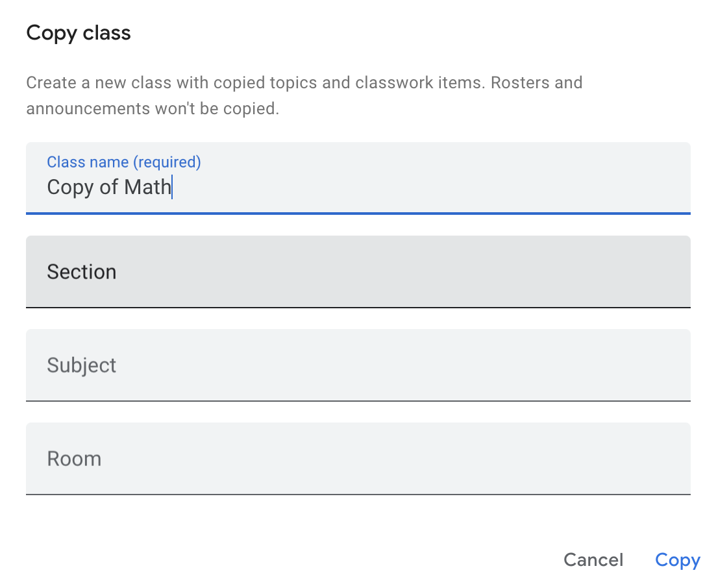716x588 pixels.
Task: Click the 'Section' placeholder text
Action: 82,271
